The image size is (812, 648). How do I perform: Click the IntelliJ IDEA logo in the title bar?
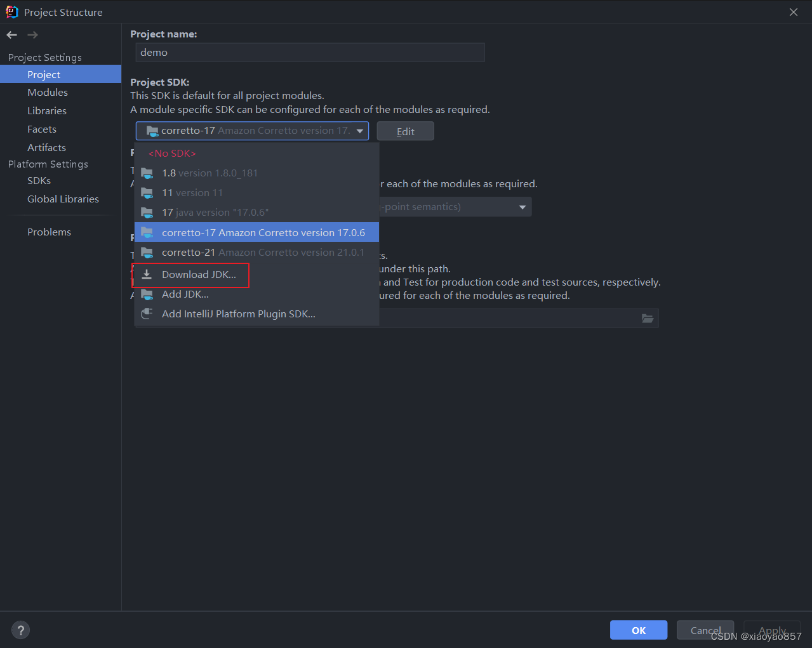11,12
